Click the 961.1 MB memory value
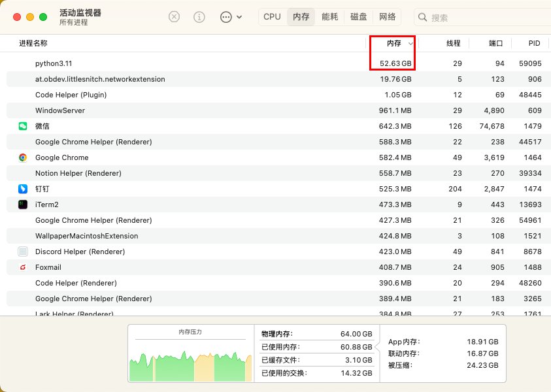 (395, 110)
